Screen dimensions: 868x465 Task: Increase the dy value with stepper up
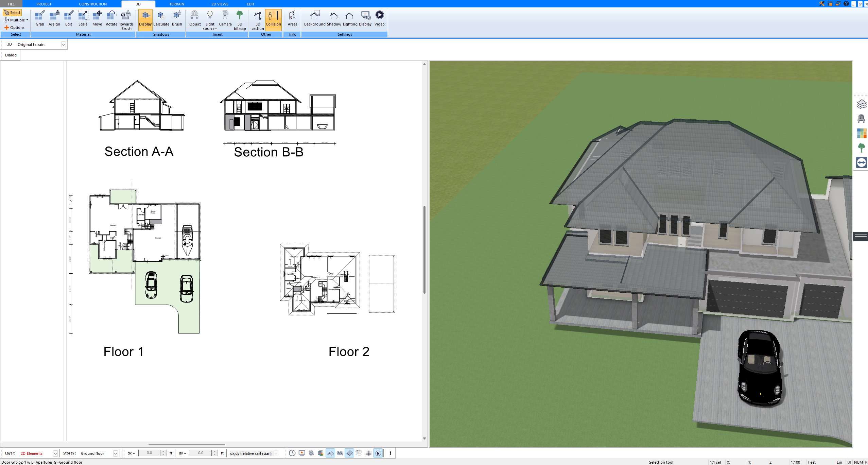214,451
